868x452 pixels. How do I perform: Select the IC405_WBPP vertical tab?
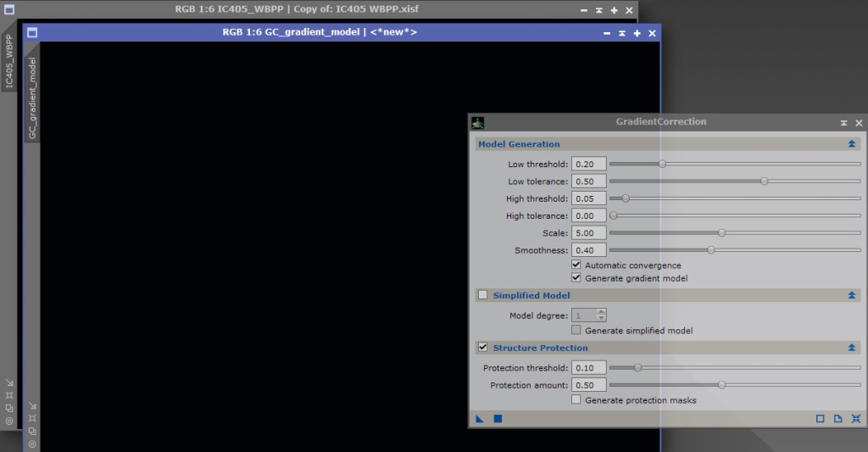tap(9, 62)
